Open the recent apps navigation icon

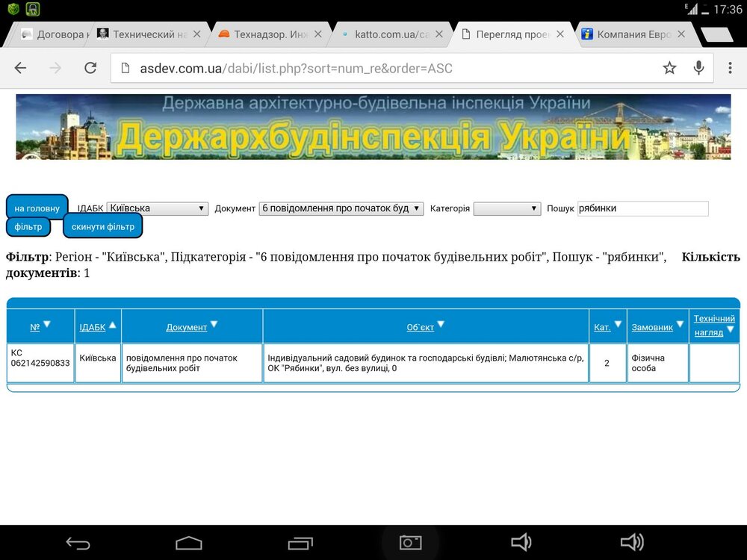coord(299,542)
